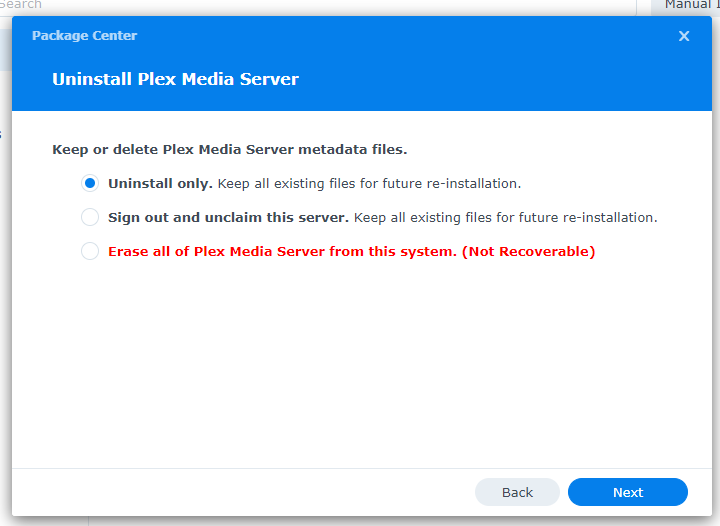This screenshot has height=526, width=720.
Task: Choose the "Sign out and unclaim" radio button
Action: pyautogui.click(x=90, y=217)
